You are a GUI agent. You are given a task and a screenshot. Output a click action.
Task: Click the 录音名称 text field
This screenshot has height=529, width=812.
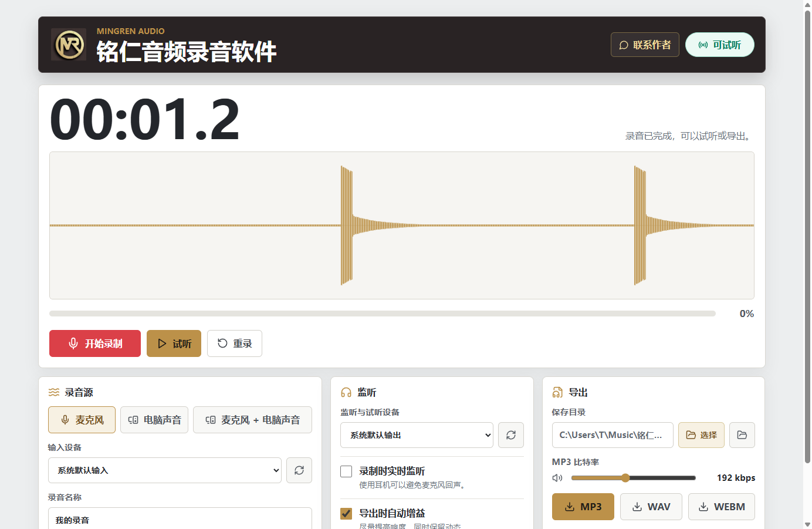pos(180,519)
